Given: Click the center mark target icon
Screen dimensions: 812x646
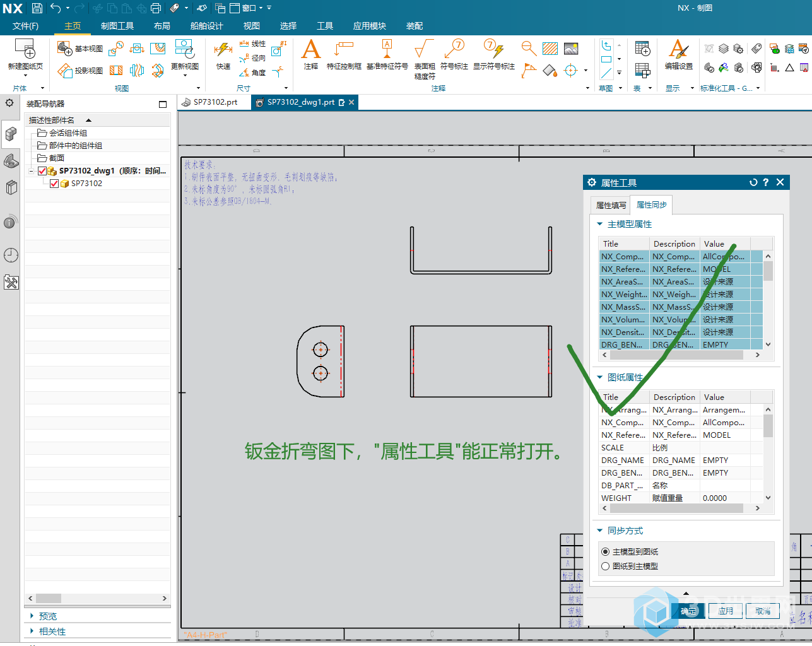Looking at the screenshot, I should point(571,70).
